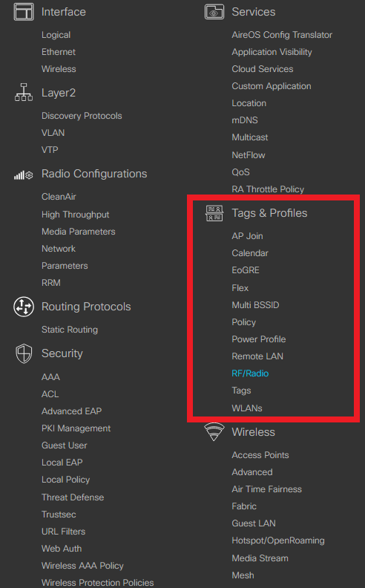This screenshot has width=365, height=588.
Task: Click the Tags & Profiles icon
Action: point(214,213)
